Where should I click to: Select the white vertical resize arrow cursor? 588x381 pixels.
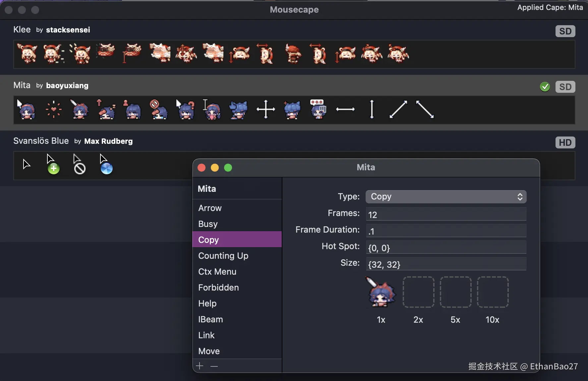coord(372,109)
